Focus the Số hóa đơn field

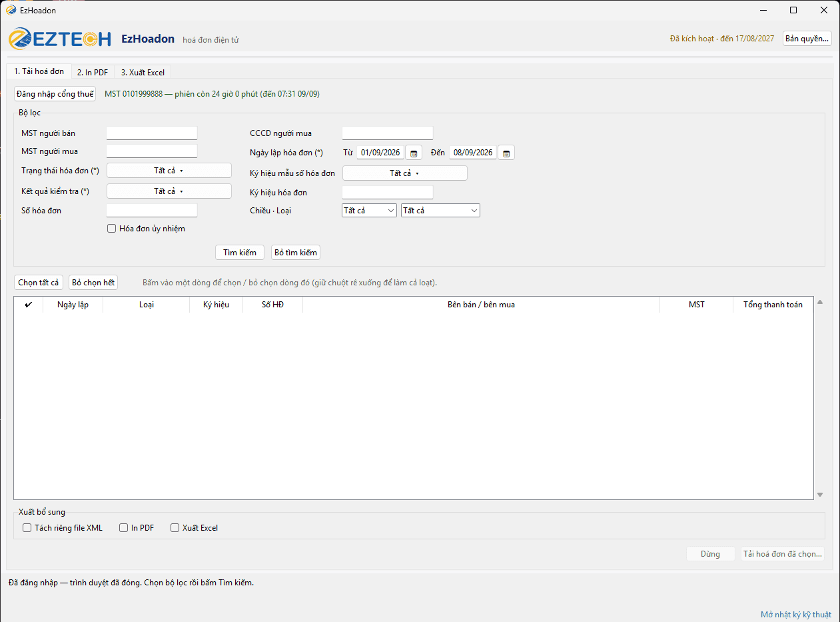[152, 211]
